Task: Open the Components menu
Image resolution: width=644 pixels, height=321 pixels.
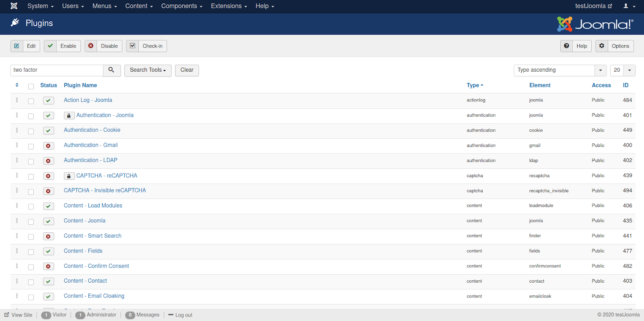Action: (182, 6)
